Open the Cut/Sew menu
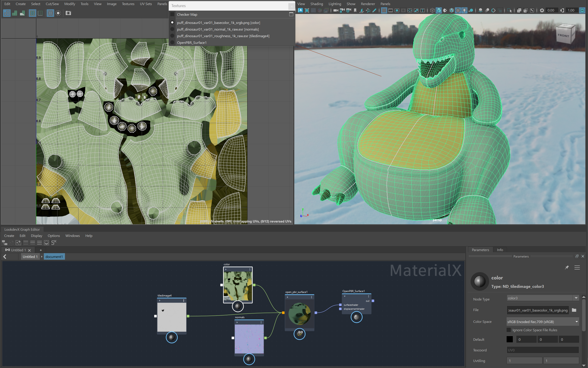Viewport: 588px width, 368px height. (x=52, y=4)
